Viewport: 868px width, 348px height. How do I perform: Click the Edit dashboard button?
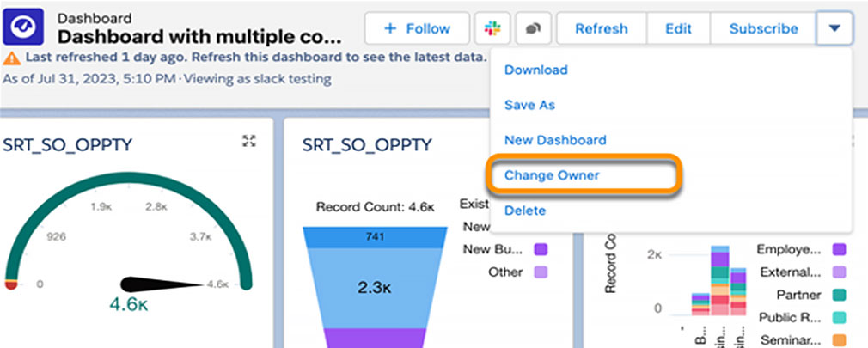pos(678,28)
